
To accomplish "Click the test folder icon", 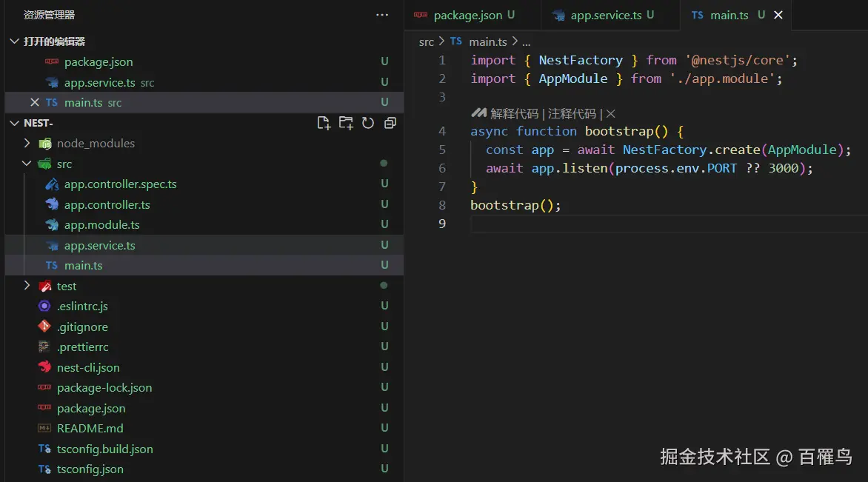I will point(45,286).
